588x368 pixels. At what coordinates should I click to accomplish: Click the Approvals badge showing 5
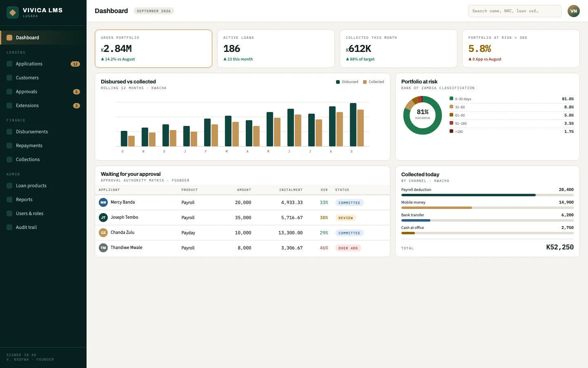76,92
